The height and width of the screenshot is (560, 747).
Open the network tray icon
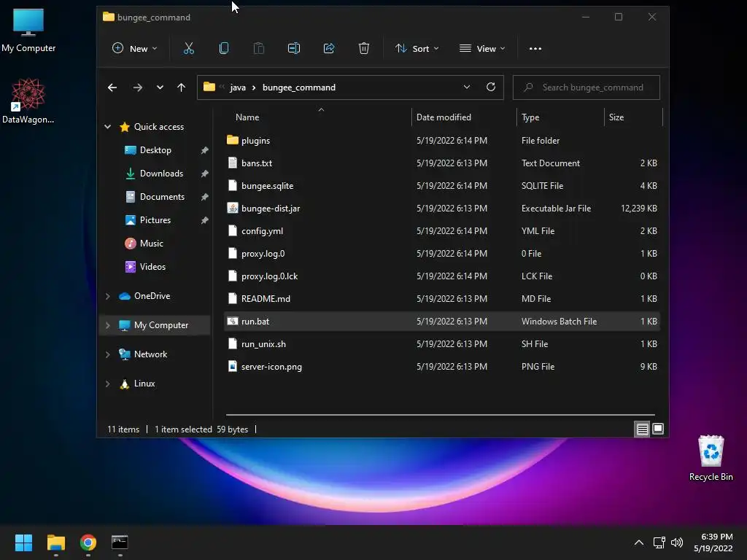[x=659, y=542]
